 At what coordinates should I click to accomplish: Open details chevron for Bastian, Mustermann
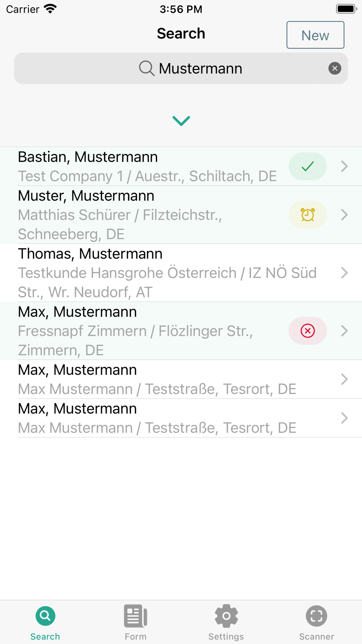344,166
